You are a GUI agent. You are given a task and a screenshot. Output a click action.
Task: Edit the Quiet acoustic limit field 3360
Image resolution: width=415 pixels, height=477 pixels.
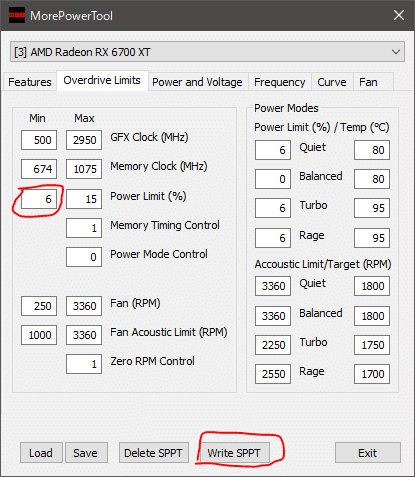coord(273,286)
